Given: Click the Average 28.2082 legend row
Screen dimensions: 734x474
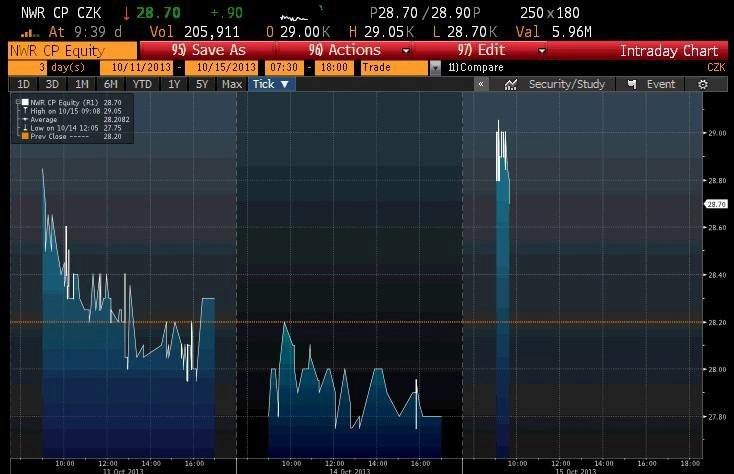Looking at the screenshot, I should [76, 119].
